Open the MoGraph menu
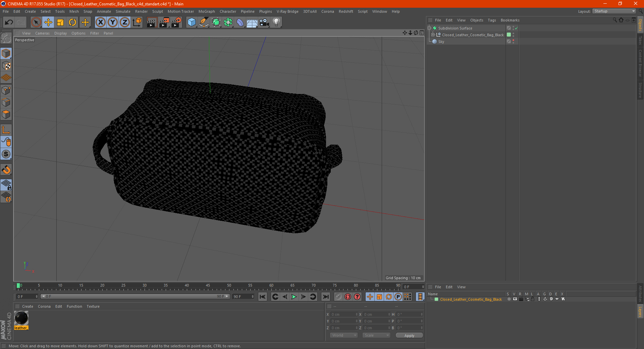 pos(207,11)
